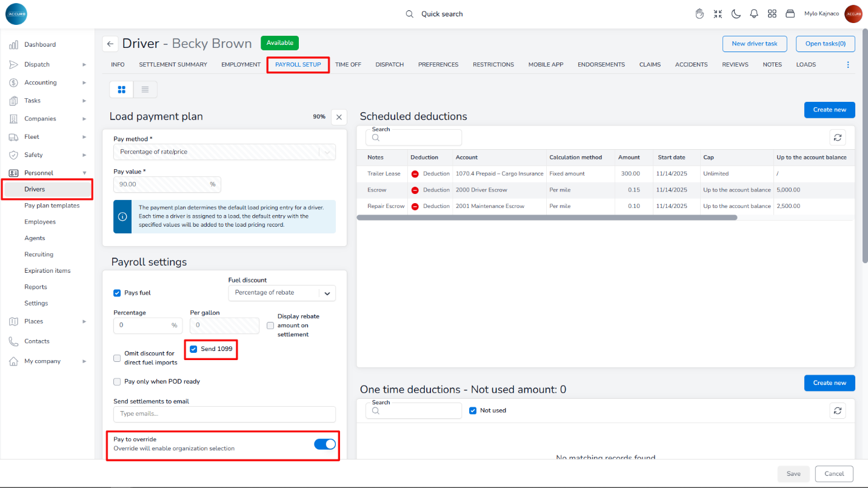The image size is (868, 488).
Task: Click the New driver task button
Action: (754, 44)
